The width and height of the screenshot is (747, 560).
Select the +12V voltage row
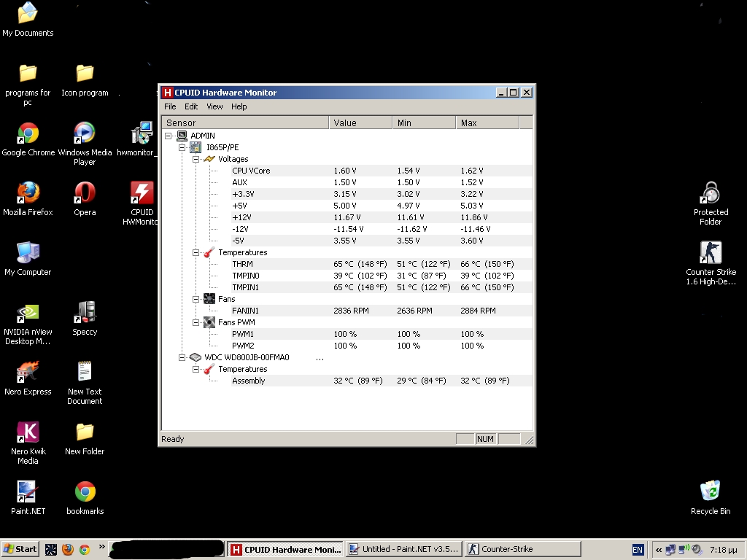point(382,217)
